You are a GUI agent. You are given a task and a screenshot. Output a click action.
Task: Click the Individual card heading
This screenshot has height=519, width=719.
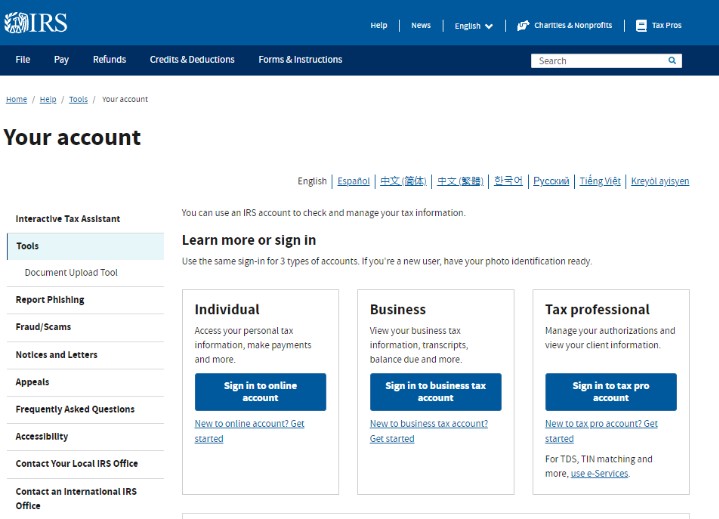point(227,309)
